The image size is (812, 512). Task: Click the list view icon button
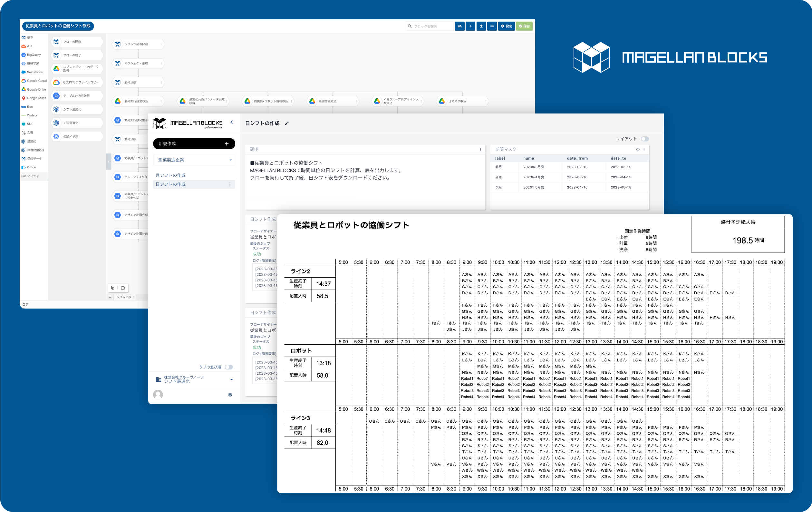(x=492, y=26)
